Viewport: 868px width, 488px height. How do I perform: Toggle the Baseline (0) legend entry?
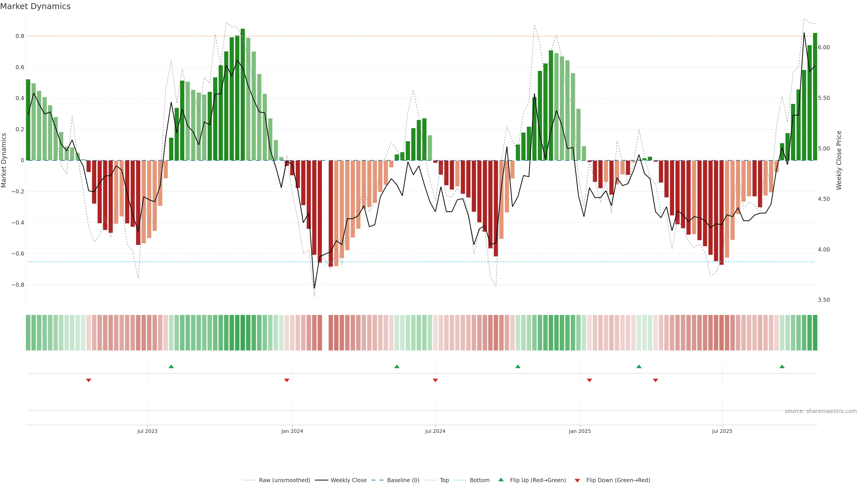pyautogui.click(x=403, y=480)
